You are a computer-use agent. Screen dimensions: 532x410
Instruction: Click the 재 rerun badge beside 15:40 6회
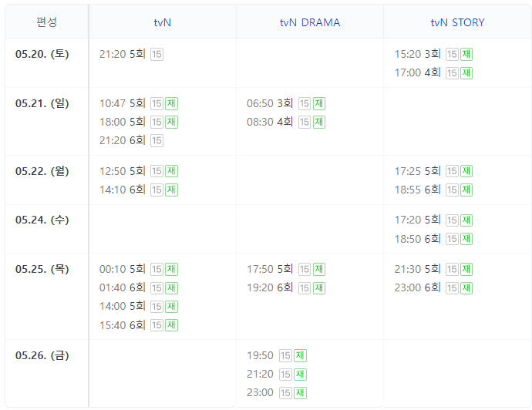[171, 325]
